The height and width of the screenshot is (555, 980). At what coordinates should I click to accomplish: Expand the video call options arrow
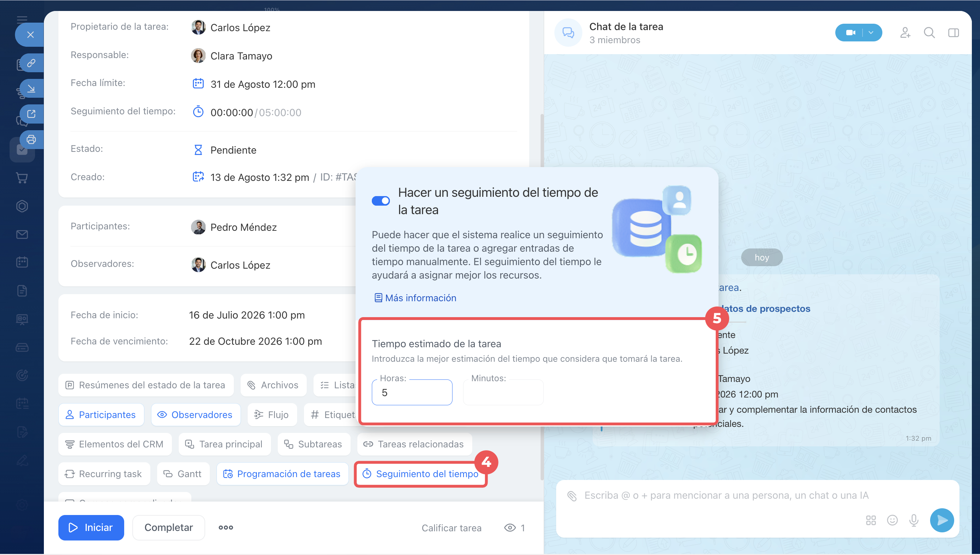point(872,33)
